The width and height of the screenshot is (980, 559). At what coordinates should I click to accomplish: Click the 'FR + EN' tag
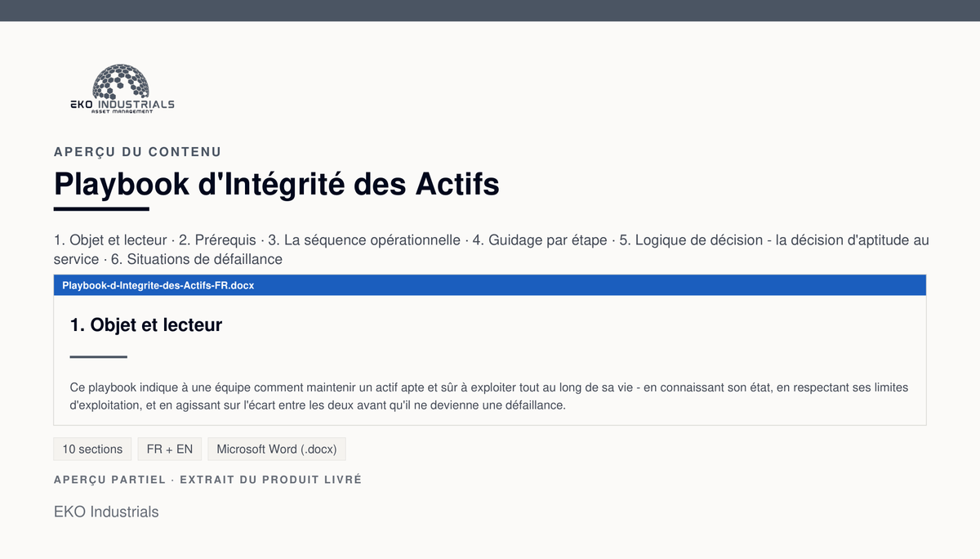click(169, 449)
